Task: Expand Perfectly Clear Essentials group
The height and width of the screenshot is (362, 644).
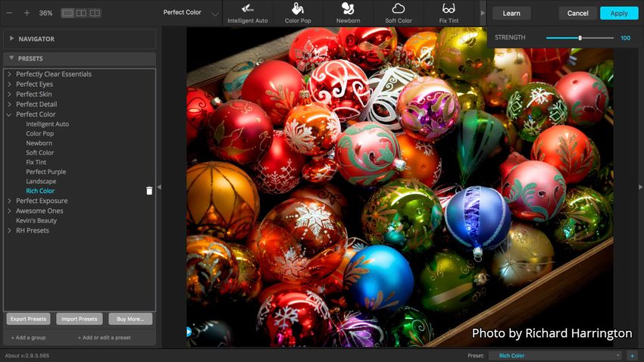Action: (9, 74)
